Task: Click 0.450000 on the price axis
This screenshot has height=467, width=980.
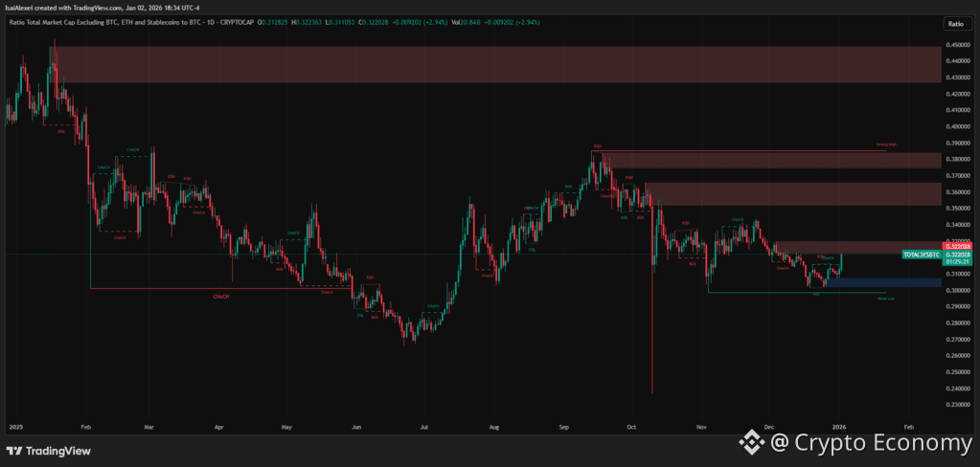Action: click(958, 45)
